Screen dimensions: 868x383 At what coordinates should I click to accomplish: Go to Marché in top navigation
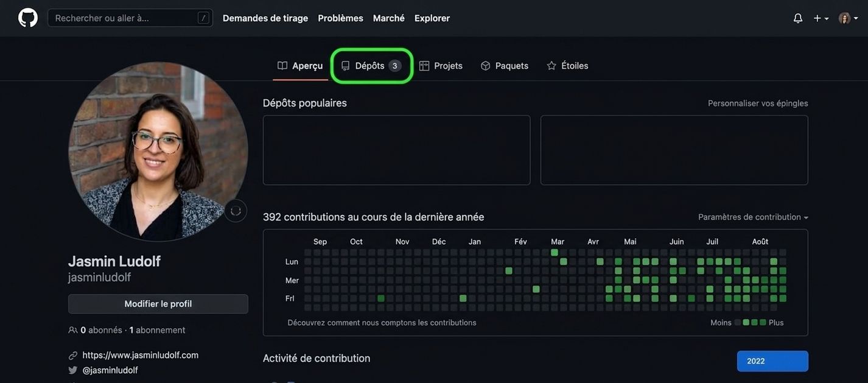coord(389,18)
